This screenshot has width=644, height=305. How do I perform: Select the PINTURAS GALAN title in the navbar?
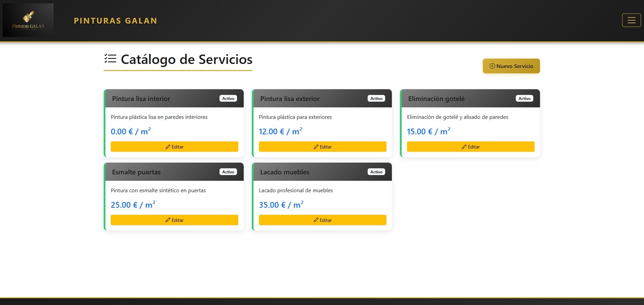point(115,21)
